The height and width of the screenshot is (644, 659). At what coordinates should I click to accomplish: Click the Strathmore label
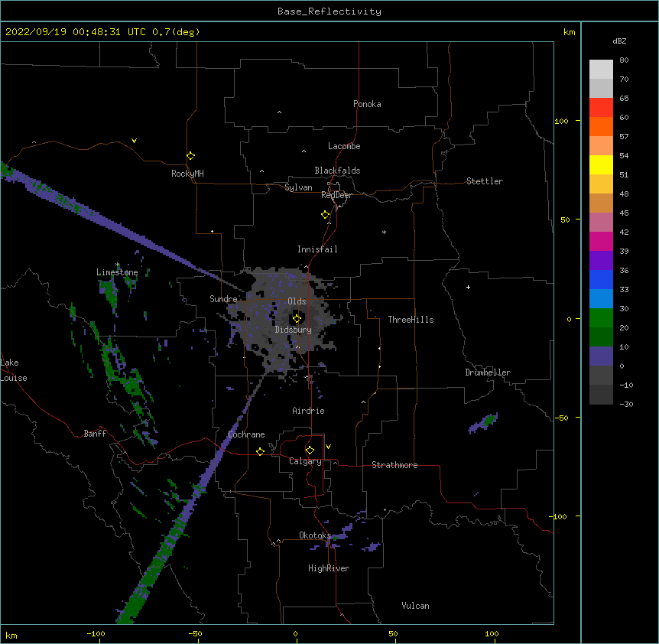click(x=394, y=465)
